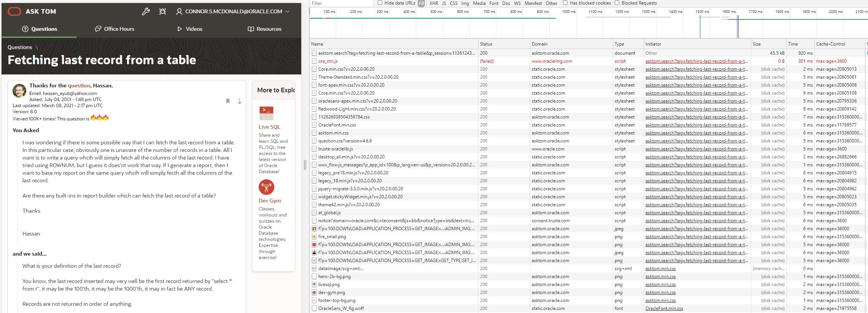The width and height of the screenshot is (868, 313).
Task: Select the All filter button
Action: pos(421,3)
